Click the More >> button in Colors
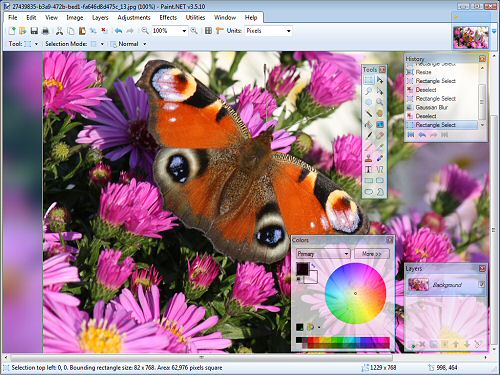This screenshot has width=500, height=375. [x=372, y=254]
